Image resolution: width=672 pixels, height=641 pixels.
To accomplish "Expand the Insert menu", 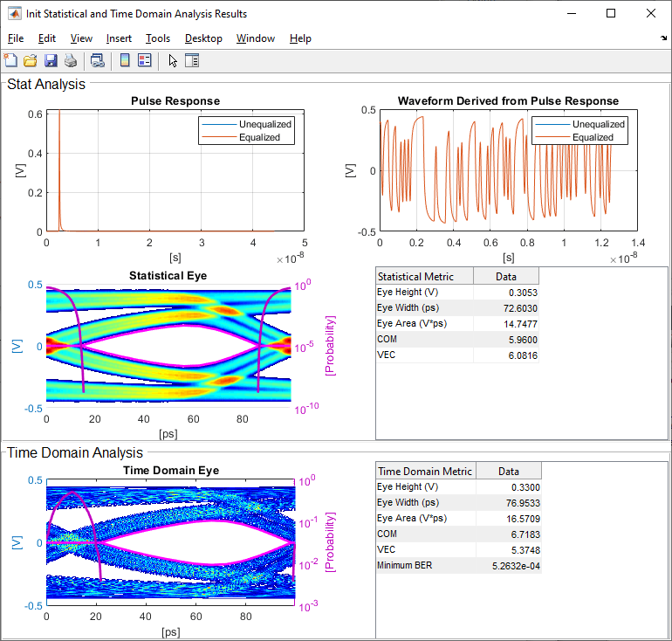I will 119,38.
